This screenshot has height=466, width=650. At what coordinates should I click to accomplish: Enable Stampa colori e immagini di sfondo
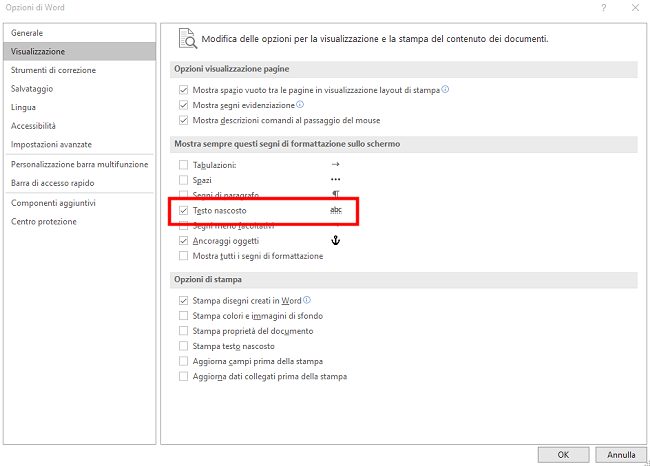[x=183, y=316]
